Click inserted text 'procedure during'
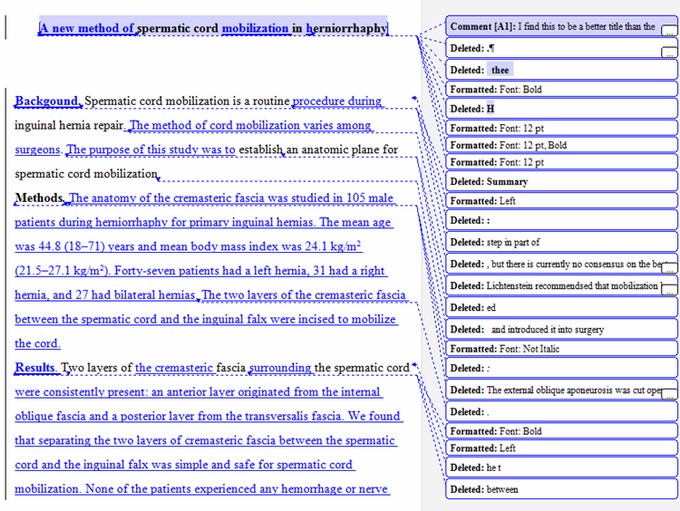The width and height of the screenshot is (680, 511). [337, 101]
